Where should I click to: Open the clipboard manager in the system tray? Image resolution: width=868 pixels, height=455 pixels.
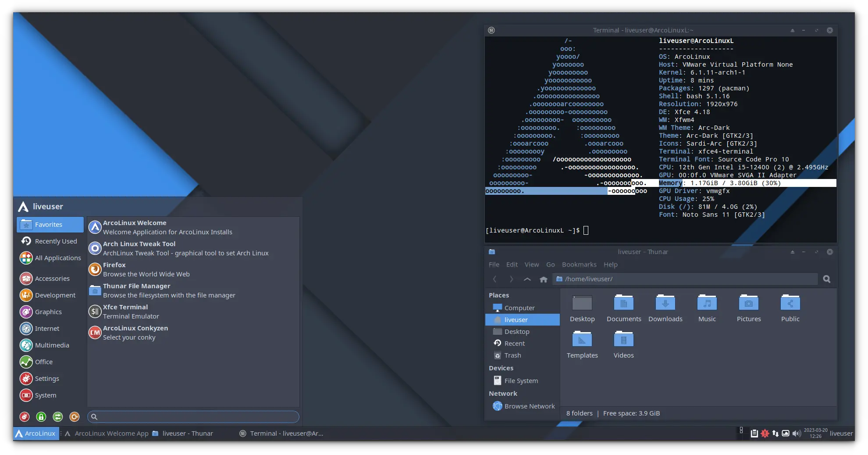754,434
